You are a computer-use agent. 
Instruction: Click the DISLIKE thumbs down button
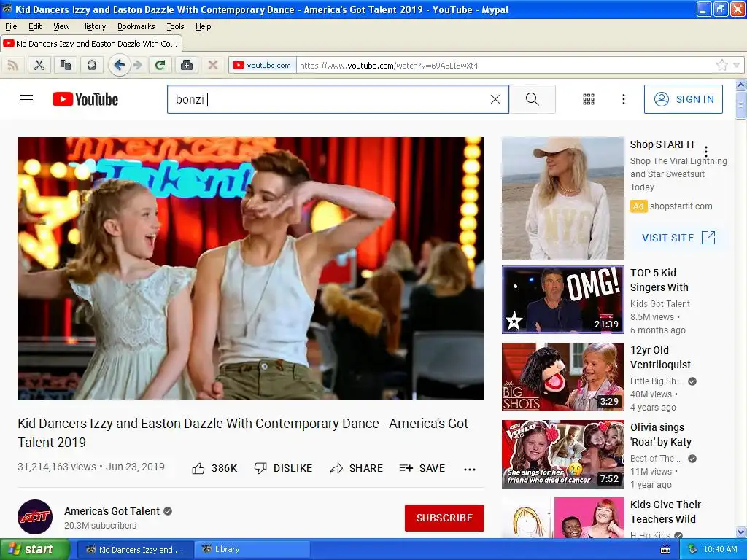click(x=283, y=469)
